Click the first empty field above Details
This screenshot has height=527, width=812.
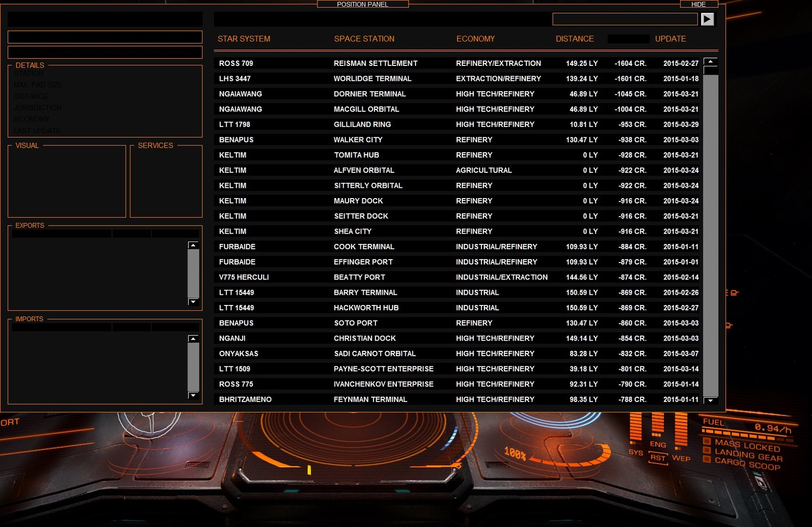coord(105,37)
